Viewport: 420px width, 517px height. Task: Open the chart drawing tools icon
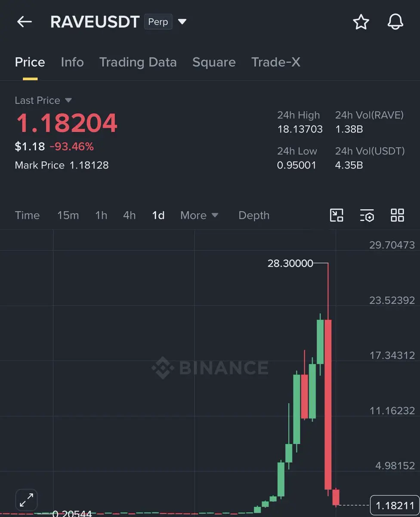(337, 215)
